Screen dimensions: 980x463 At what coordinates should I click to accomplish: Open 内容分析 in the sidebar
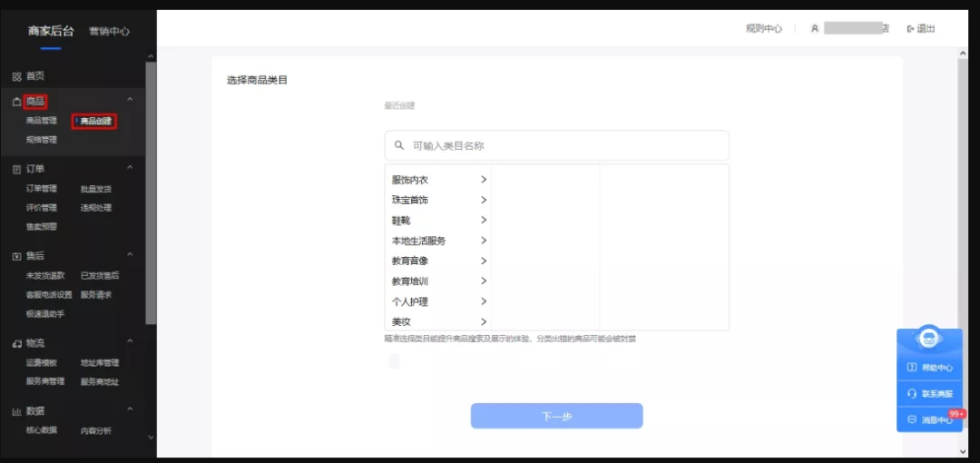coord(95,430)
